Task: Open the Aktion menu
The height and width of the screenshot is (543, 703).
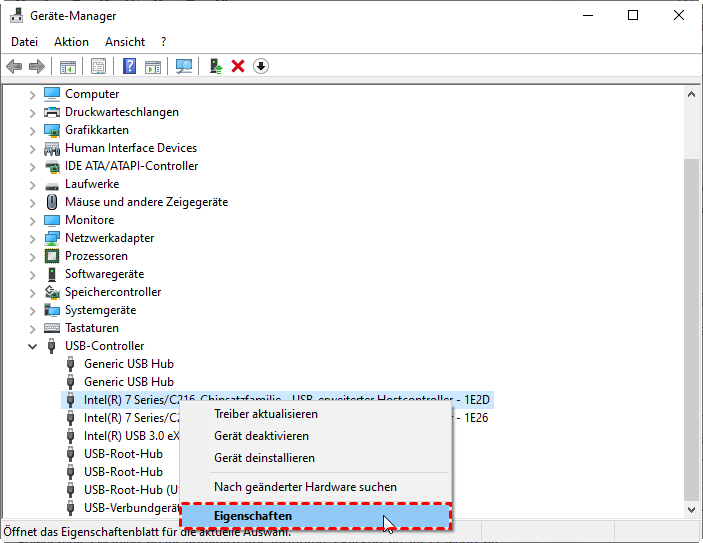Action: pos(71,42)
